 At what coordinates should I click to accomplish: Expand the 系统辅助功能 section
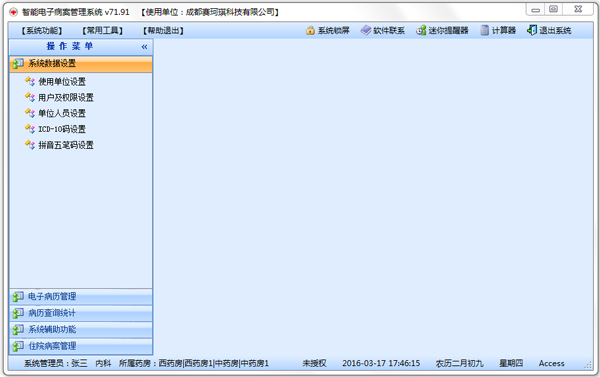tap(81, 330)
